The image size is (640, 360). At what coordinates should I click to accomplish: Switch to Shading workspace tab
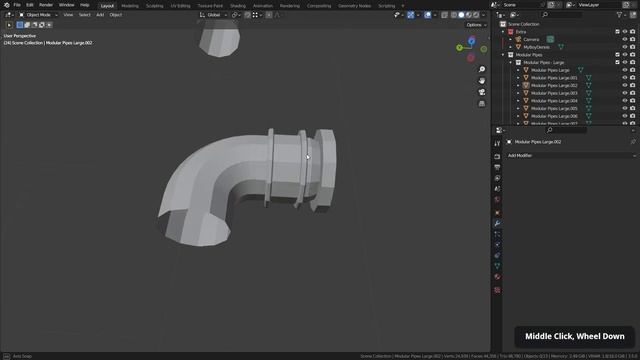(x=238, y=6)
